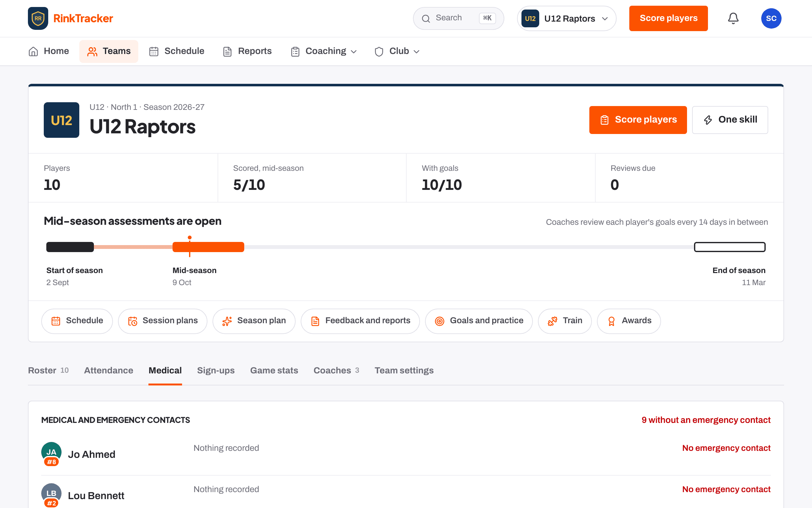The height and width of the screenshot is (508, 812).
Task: Click the Awards ribbon icon
Action: pos(611,321)
